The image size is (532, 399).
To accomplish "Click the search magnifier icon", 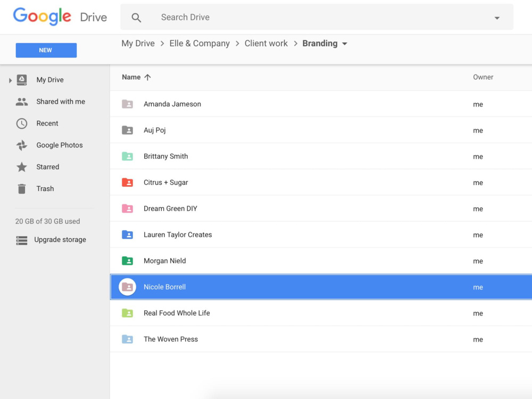I will pos(136,18).
